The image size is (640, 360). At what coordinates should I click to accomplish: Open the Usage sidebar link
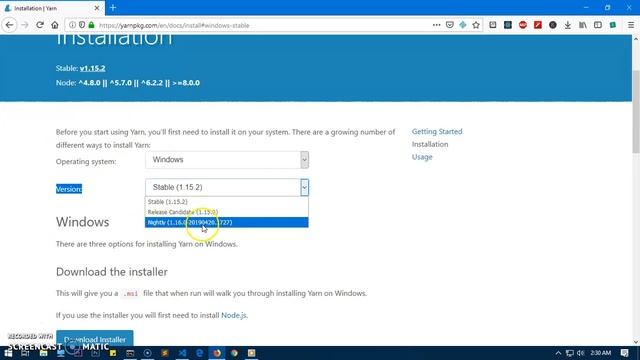pos(422,157)
